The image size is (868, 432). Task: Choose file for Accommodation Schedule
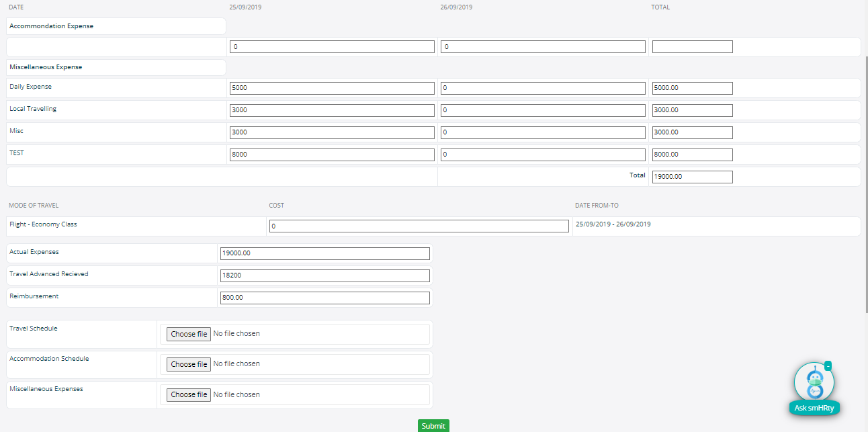pyautogui.click(x=189, y=364)
